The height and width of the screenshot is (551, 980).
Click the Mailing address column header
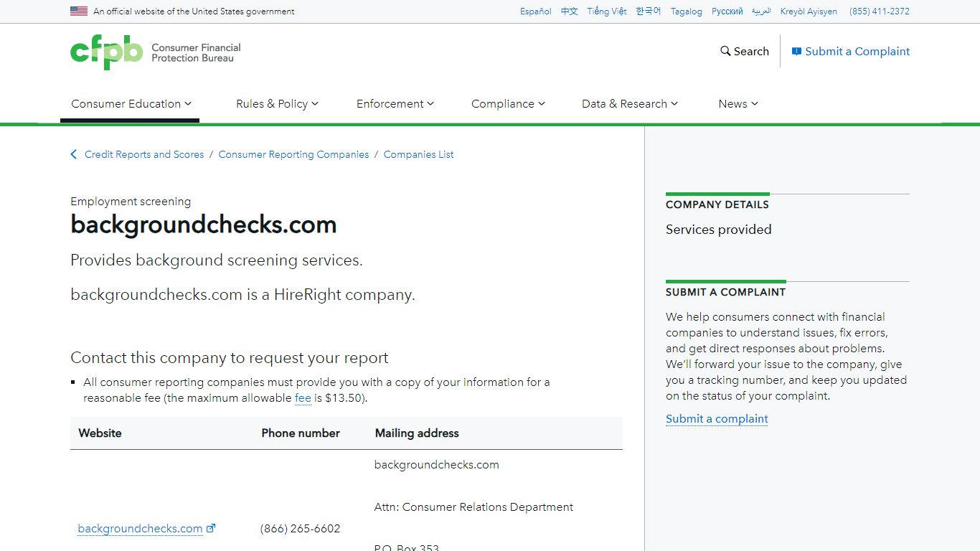coord(417,433)
